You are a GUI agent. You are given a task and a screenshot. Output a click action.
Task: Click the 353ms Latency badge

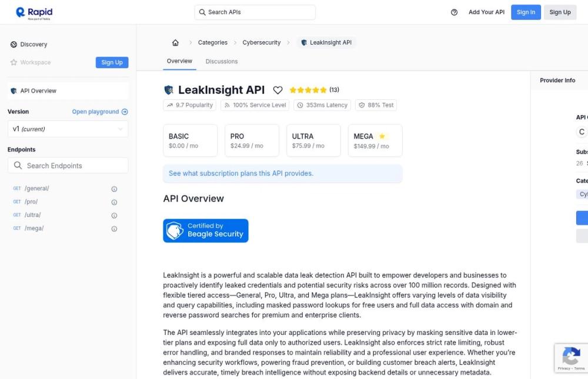322,105
